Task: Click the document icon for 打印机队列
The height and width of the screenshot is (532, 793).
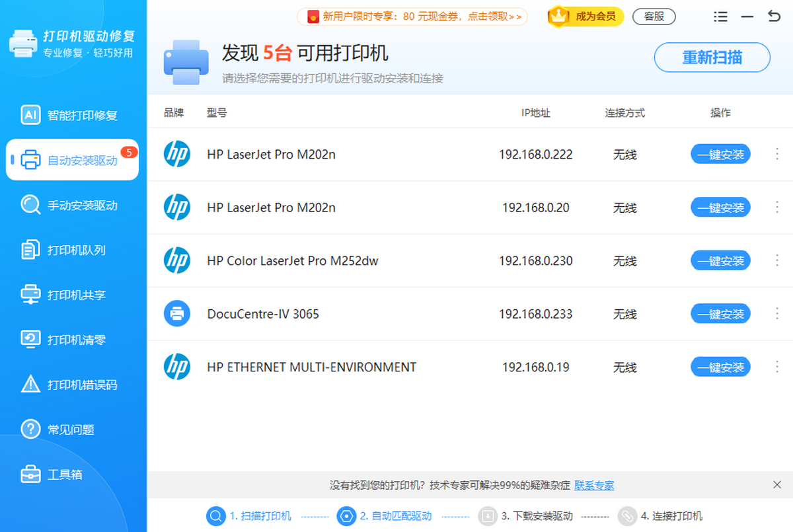Action: pos(30,250)
